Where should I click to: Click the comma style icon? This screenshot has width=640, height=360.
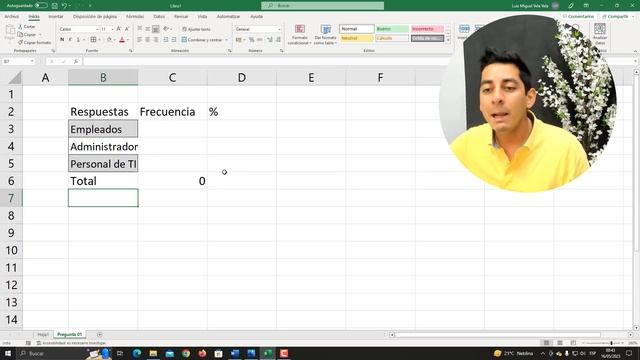pyautogui.click(x=260, y=40)
